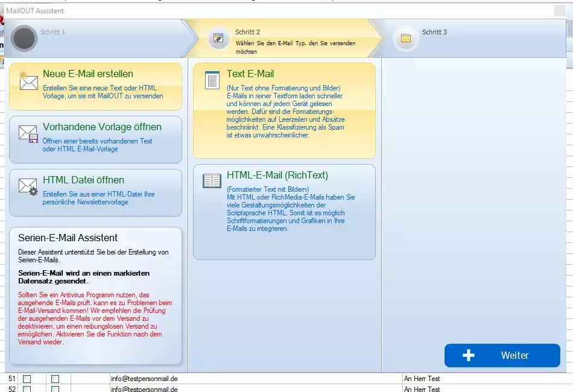
Task: Select HTML-E-Mail (RichText) type
Action: pos(284,212)
